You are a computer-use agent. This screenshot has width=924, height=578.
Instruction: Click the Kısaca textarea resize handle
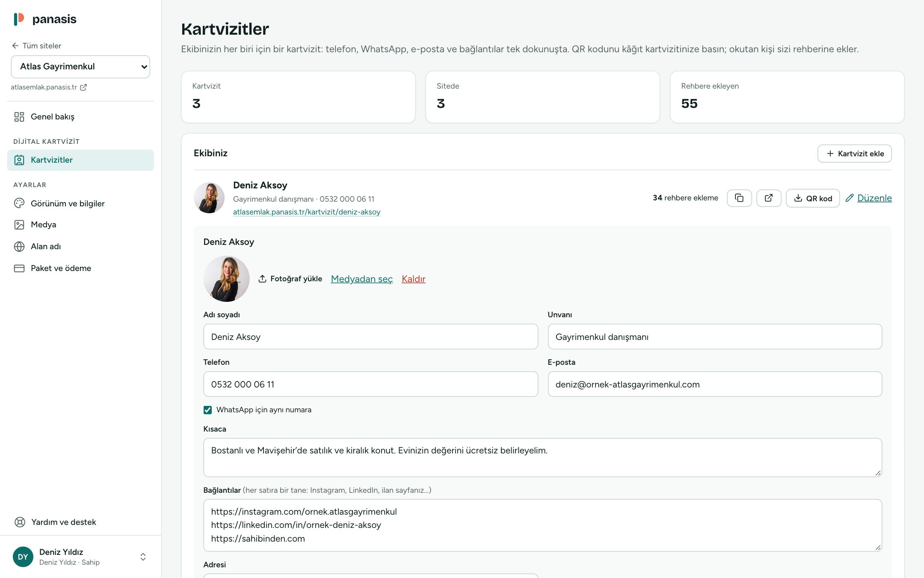[878, 473]
